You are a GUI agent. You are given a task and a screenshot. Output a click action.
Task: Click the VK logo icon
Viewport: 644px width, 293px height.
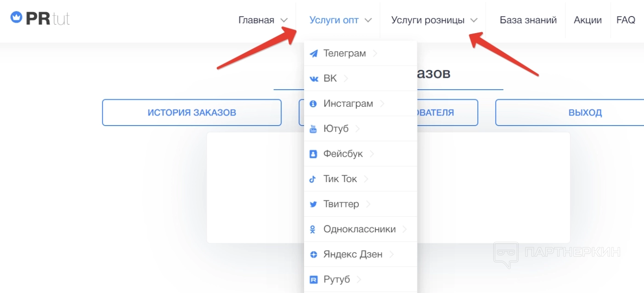314,79
